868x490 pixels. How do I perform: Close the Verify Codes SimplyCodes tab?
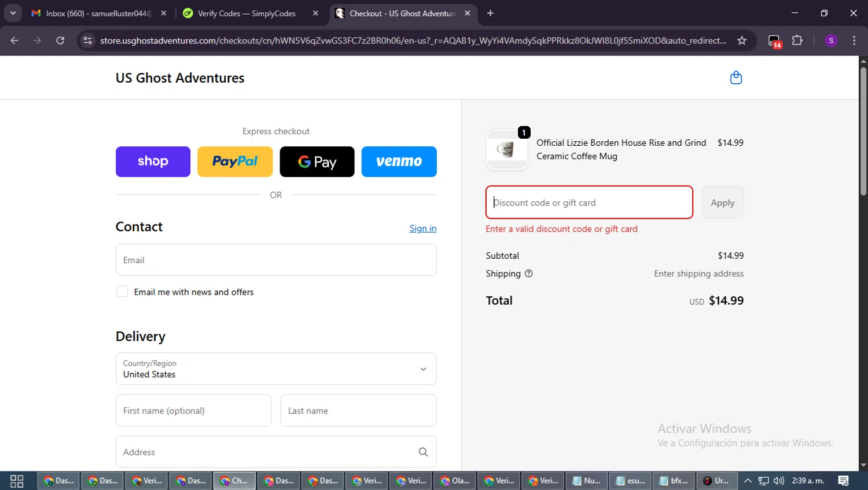tap(315, 13)
